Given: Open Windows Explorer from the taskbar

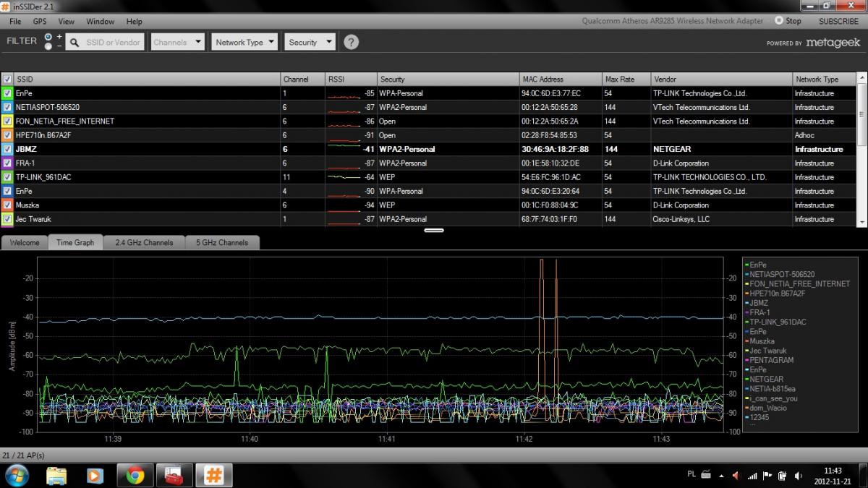Looking at the screenshot, I should click(56, 475).
